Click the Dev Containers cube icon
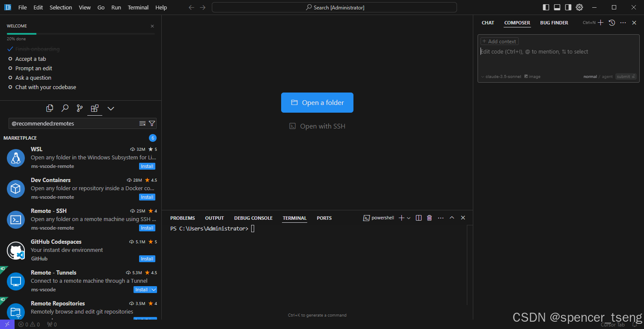This screenshot has height=329, width=644. point(16,189)
